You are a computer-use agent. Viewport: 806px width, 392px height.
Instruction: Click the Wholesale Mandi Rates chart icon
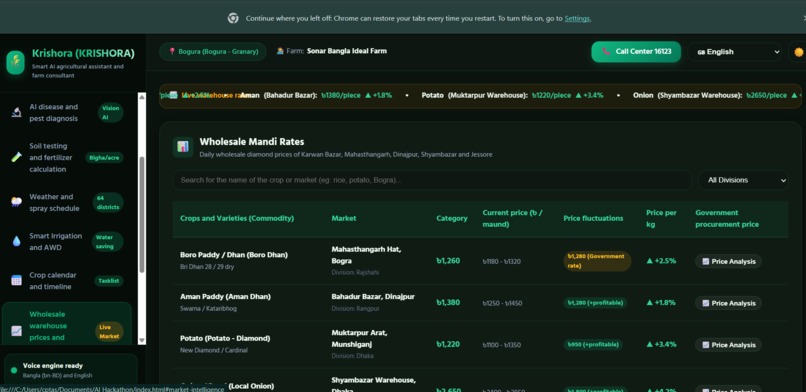point(183,147)
